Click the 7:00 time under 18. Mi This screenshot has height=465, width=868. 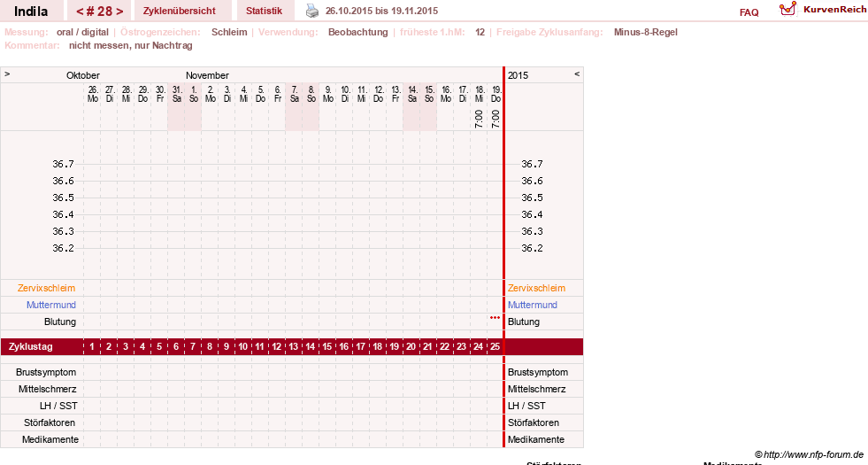tap(479, 120)
